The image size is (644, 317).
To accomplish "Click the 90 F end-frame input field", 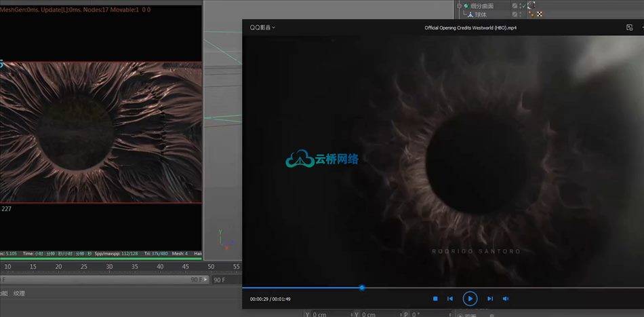I will (226, 280).
